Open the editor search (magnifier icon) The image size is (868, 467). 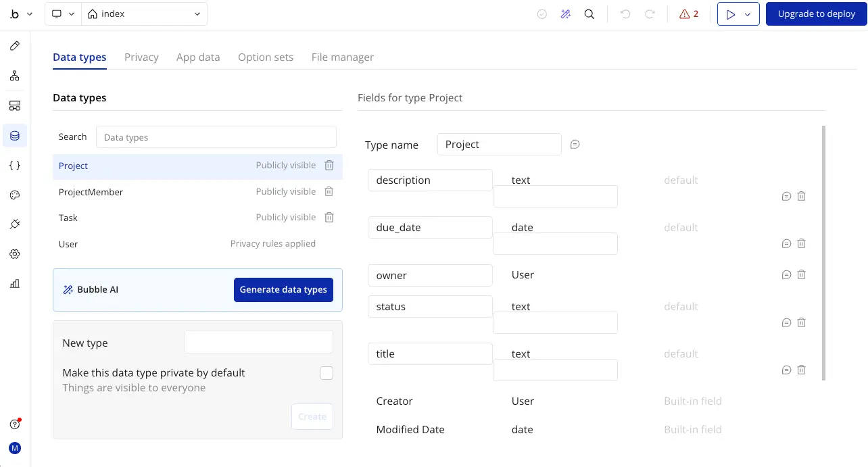(589, 14)
